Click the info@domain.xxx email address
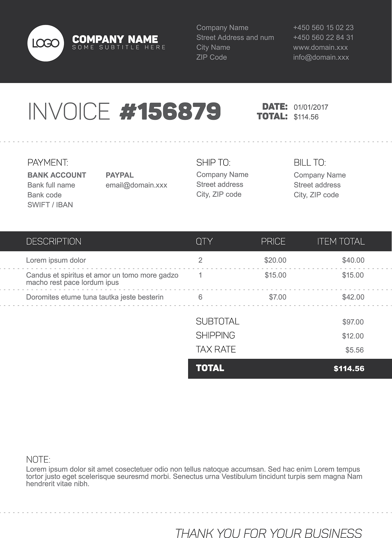This screenshot has width=392, height=538. (x=321, y=57)
